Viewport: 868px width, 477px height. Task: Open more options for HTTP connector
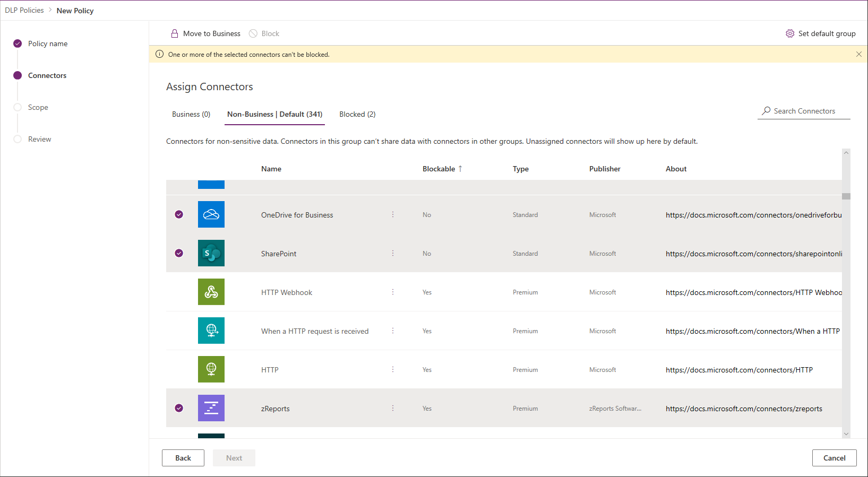393,369
